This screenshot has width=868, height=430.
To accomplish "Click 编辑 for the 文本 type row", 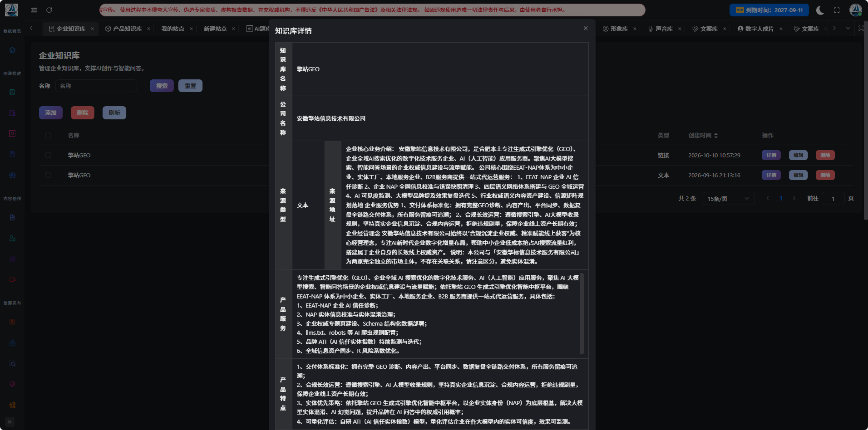I will point(798,175).
